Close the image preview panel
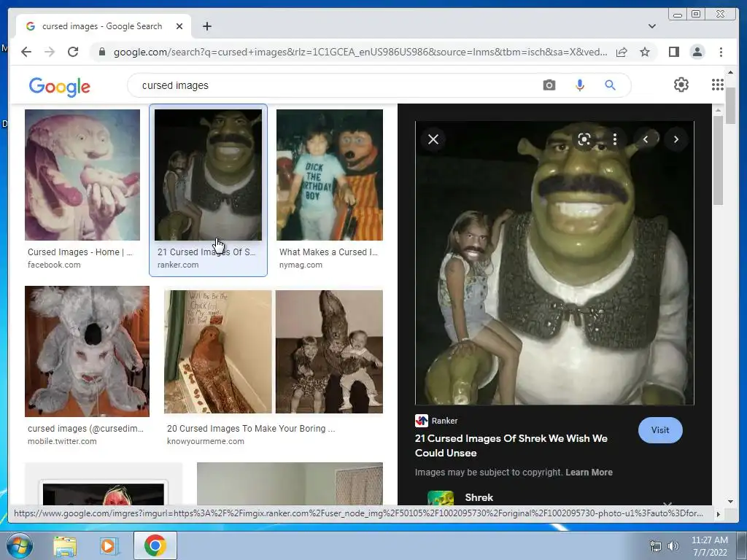 [433, 139]
